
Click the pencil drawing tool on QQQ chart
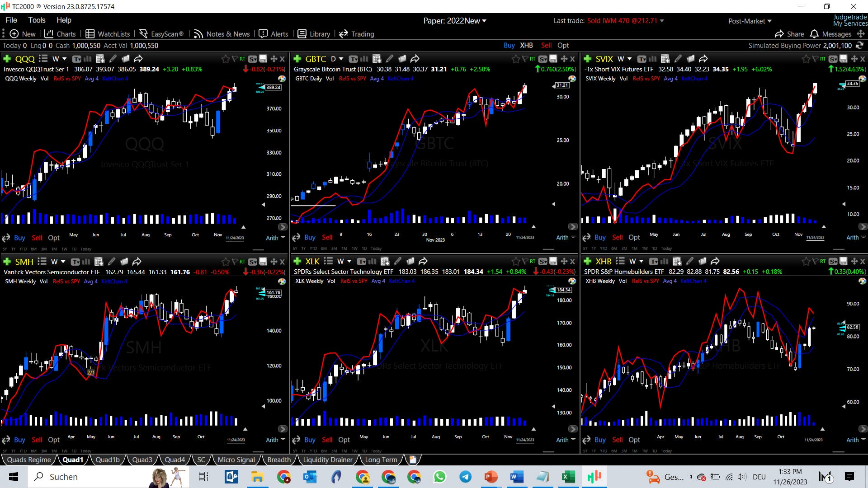point(113,59)
